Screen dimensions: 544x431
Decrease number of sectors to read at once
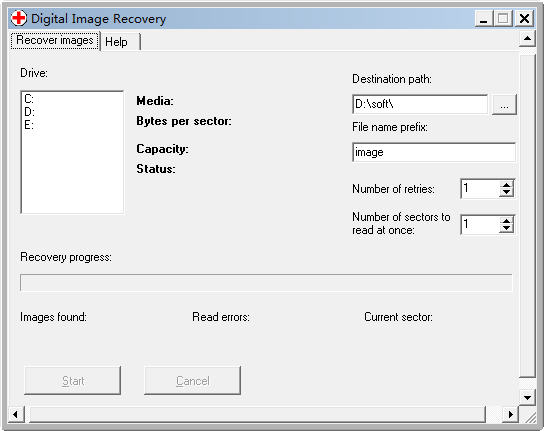pyautogui.click(x=506, y=228)
